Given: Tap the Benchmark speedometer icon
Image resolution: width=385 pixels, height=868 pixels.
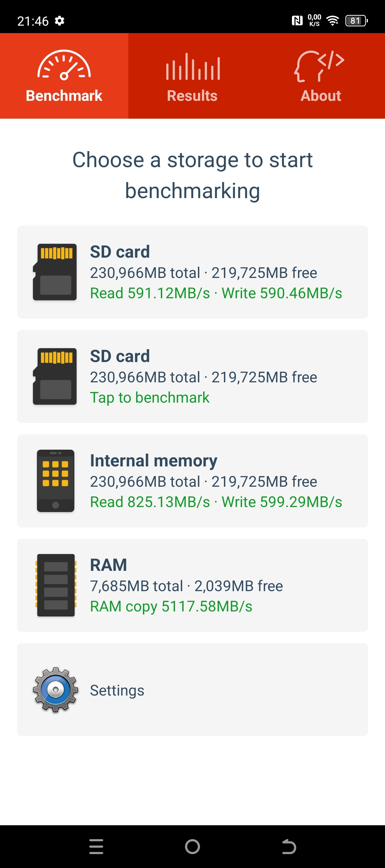Looking at the screenshot, I should pos(64,65).
